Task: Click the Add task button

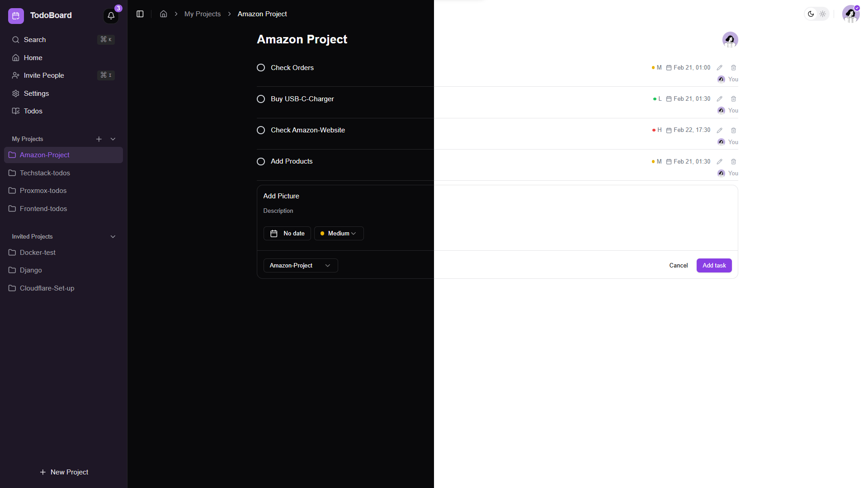Action: pos(714,266)
